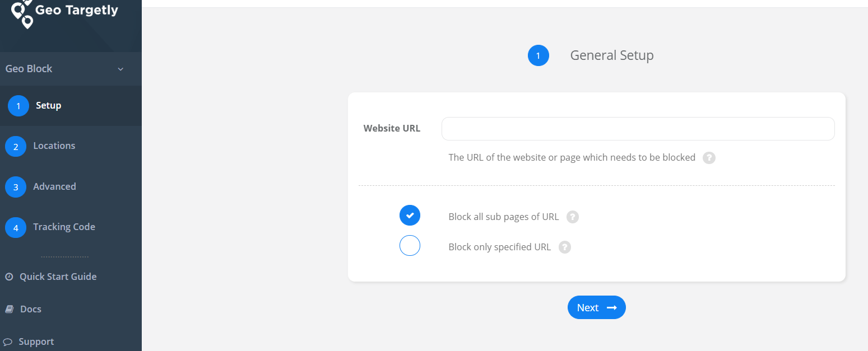Click the step 4 Tracking Code circle
This screenshot has height=351, width=868.
coord(16,227)
